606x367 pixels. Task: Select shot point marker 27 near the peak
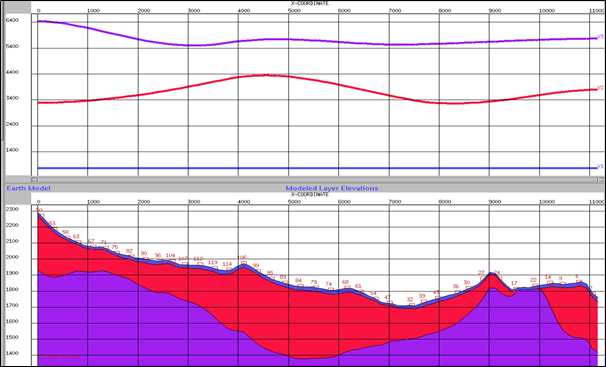tap(483, 278)
